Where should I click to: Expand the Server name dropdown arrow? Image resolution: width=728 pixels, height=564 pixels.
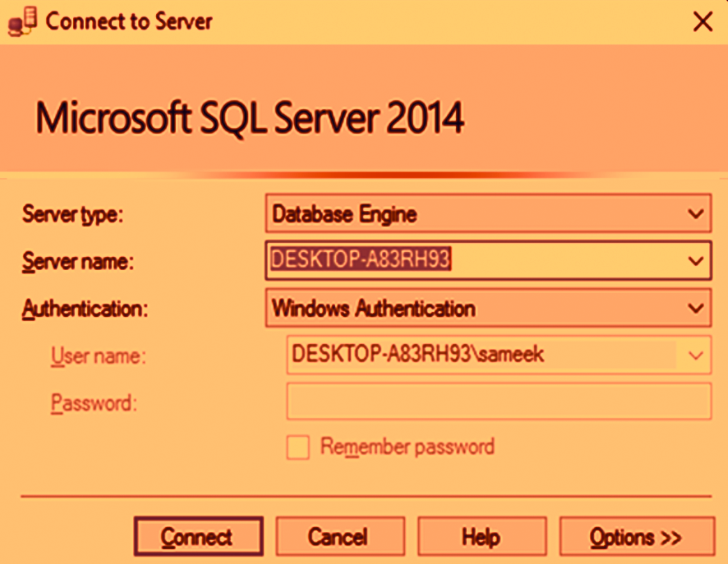[x=696, y=261]
